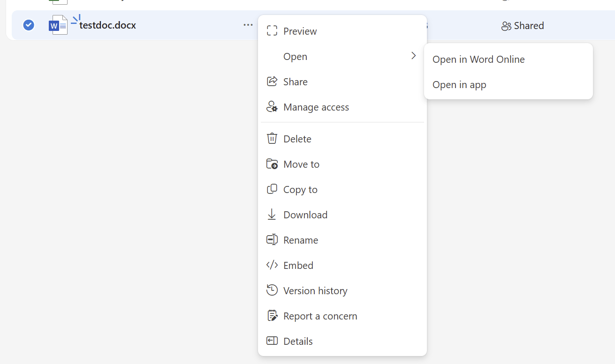
Task: Click the Share arrow icon
Action: click(272, 82)
